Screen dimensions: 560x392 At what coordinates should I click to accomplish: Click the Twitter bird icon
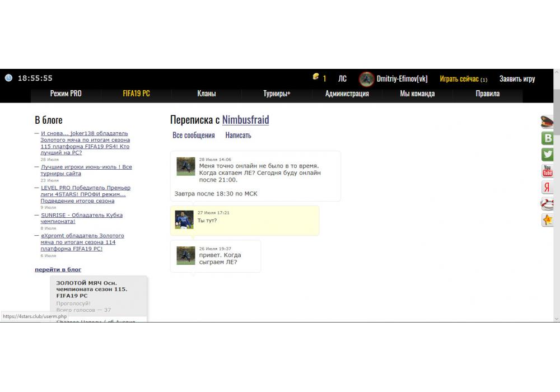[548, 155]
